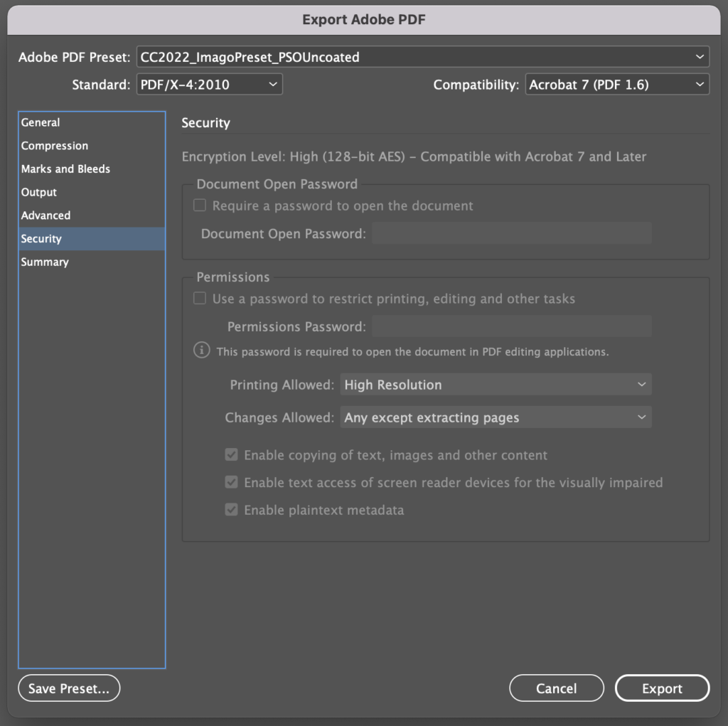Open the Compatibility dropdown
The width and height of the screenshot is (728, 726).
point(616,83)
